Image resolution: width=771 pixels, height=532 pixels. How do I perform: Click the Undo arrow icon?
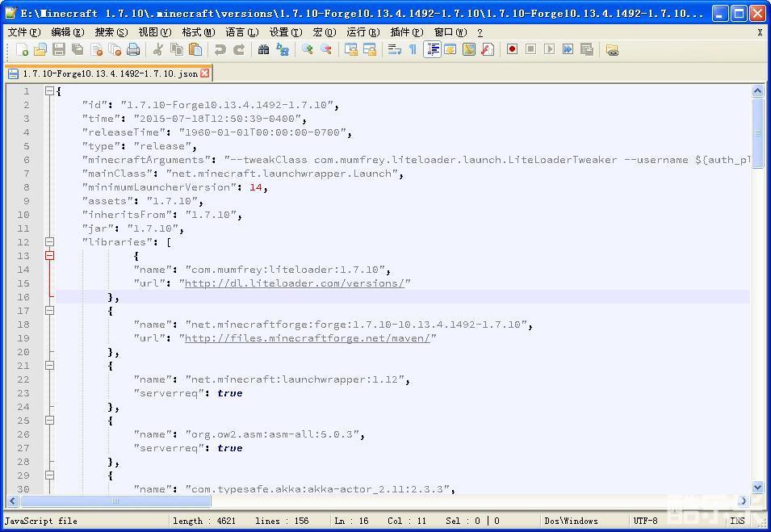220,50
